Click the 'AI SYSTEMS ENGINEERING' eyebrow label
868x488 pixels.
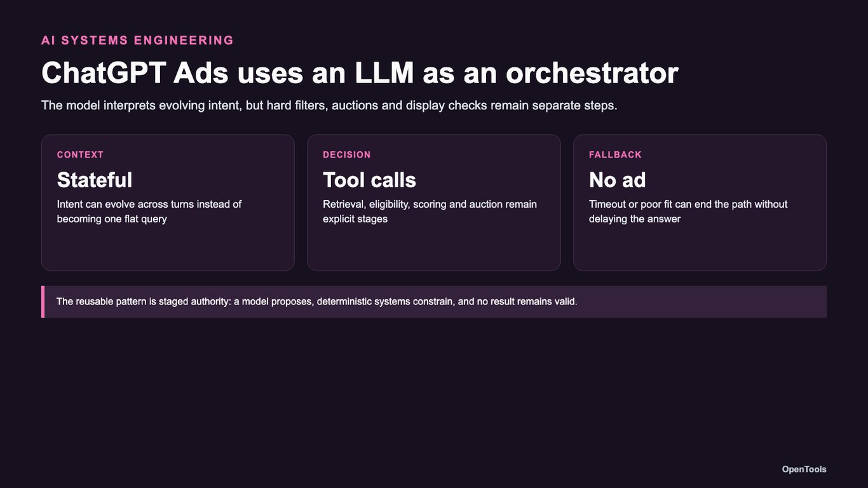137,41
